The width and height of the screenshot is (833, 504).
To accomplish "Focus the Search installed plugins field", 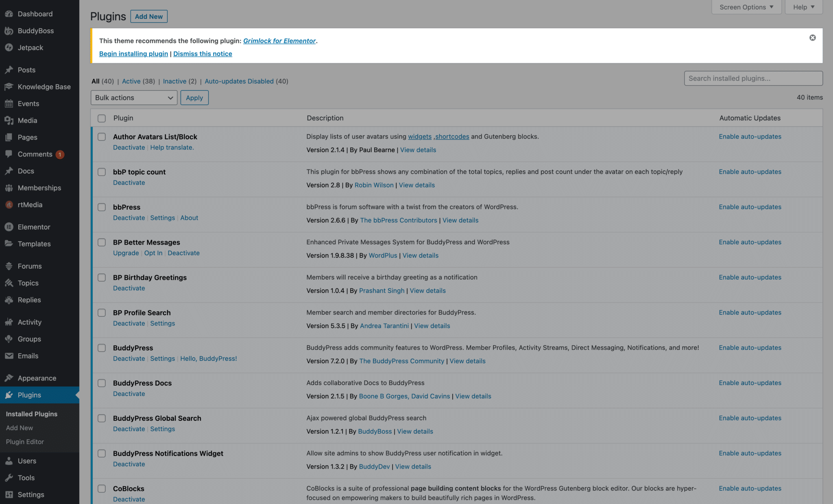I will point(753,78).
